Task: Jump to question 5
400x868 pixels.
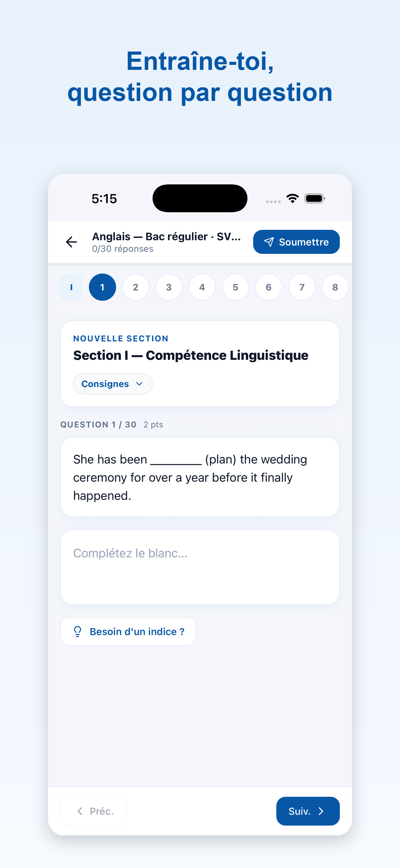Action: coord(235,287)
